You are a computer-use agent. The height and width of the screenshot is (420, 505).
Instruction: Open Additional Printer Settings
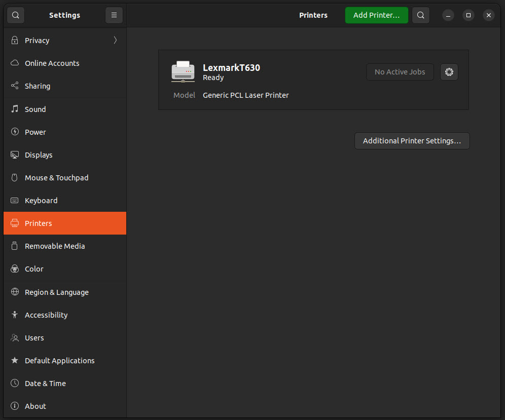click(x=412, y=141)
